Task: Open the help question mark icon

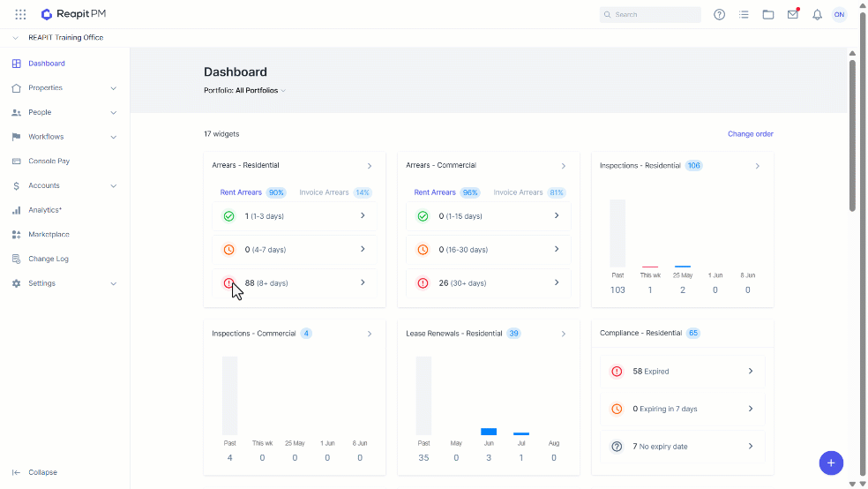Action: [719, 15]
